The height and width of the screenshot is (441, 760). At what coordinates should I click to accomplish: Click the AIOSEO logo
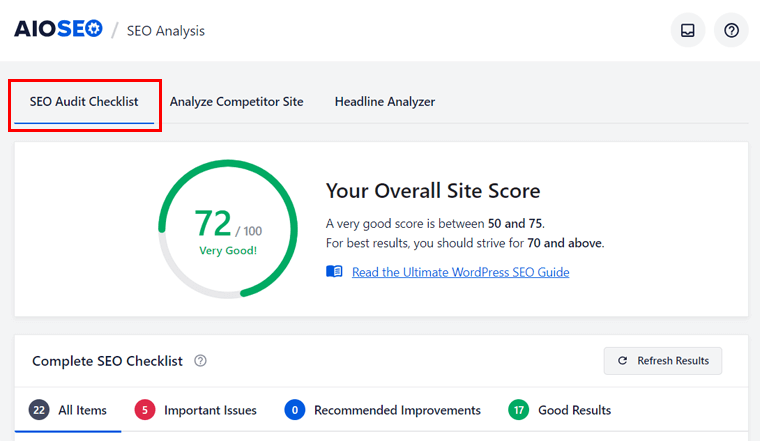click(x=57, y=30)
